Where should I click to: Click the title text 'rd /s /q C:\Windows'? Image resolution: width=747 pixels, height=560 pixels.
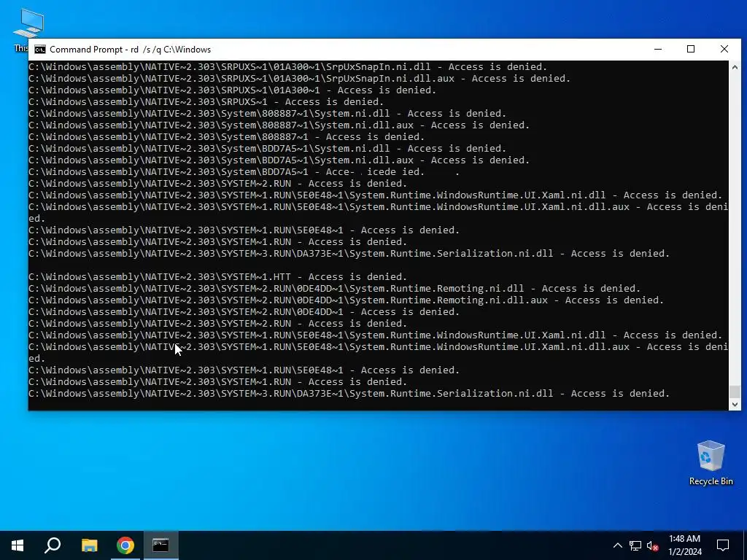click(171, 50)
